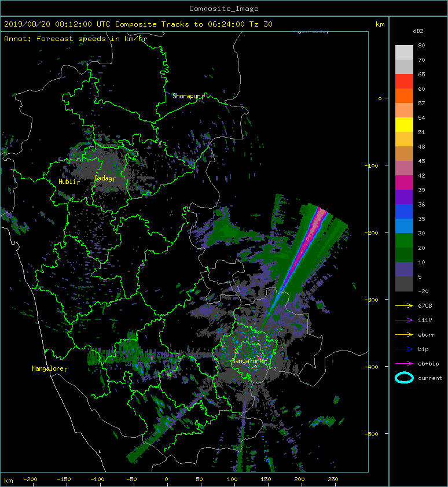448x487 pixels.
Task: Click the cyan 'current' ellipse symbol
Action: click(404, 378)
